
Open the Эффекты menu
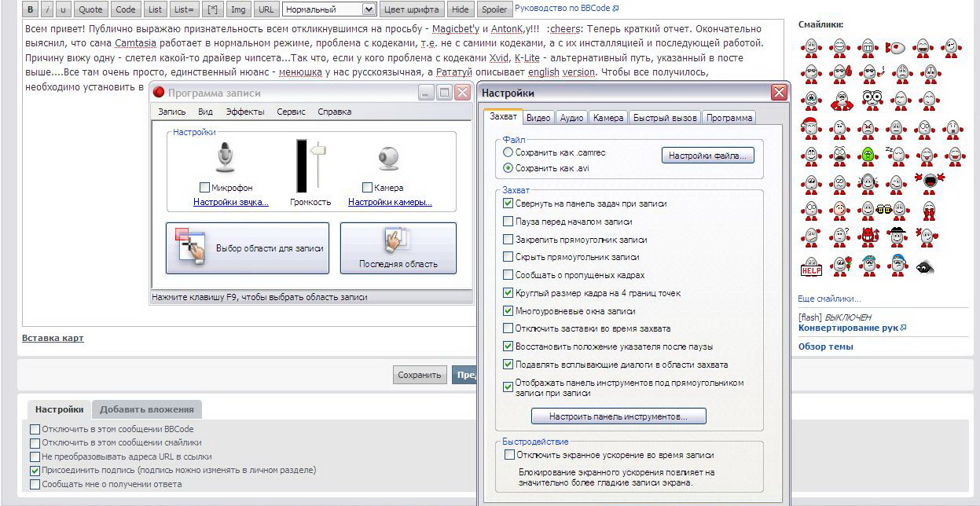(245, 112)
